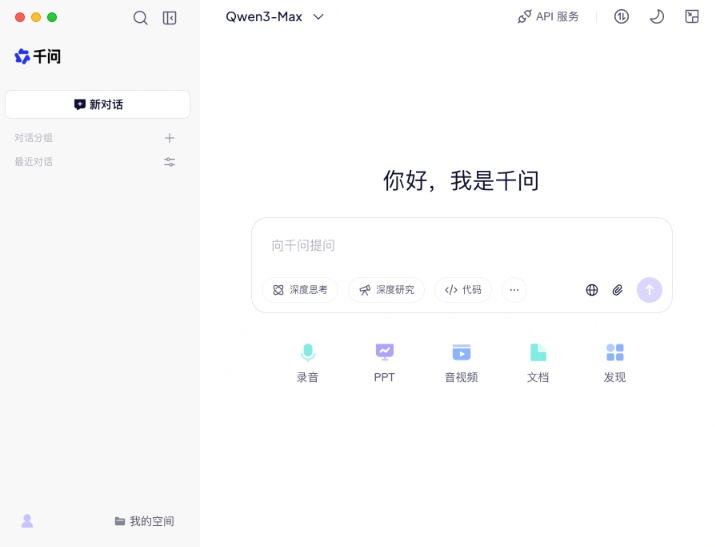This screenshot has width=715, height=547.
Task: Toggle dark mode with the moon icon
Action: pos(657,17)
